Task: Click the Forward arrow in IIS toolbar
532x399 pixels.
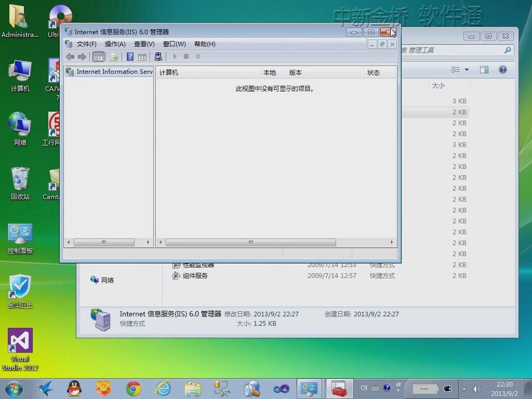Action: (x=82, y=57)
